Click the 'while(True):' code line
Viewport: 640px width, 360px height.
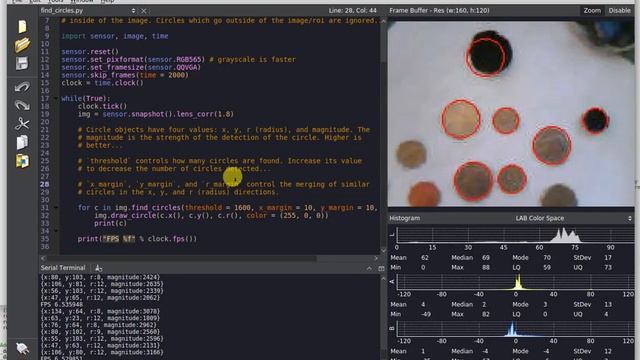86,98
